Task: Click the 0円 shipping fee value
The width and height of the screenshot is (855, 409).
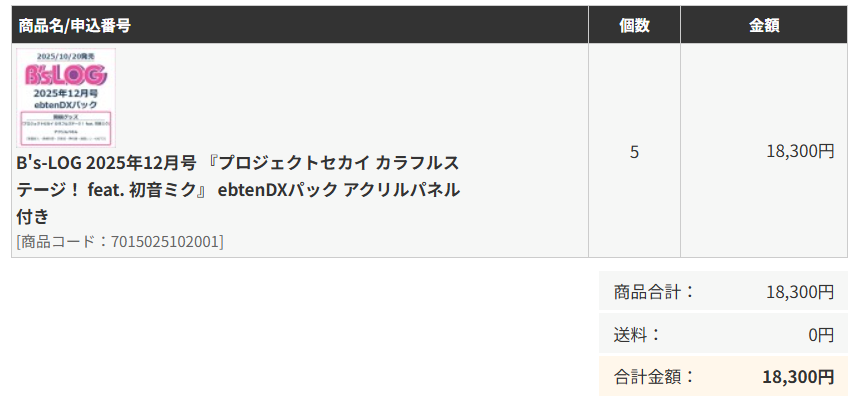Action: click(821, 335)
